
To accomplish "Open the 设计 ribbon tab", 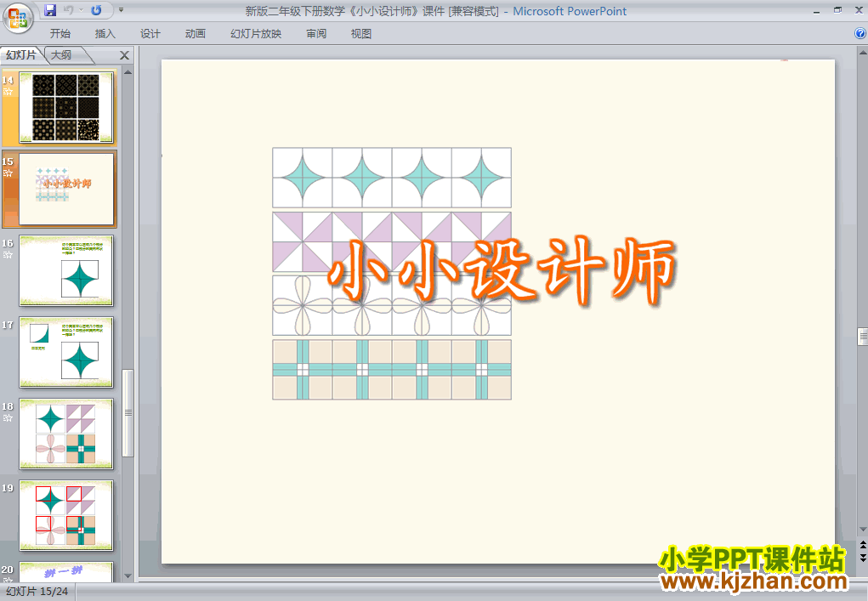I will click(150, 34).
